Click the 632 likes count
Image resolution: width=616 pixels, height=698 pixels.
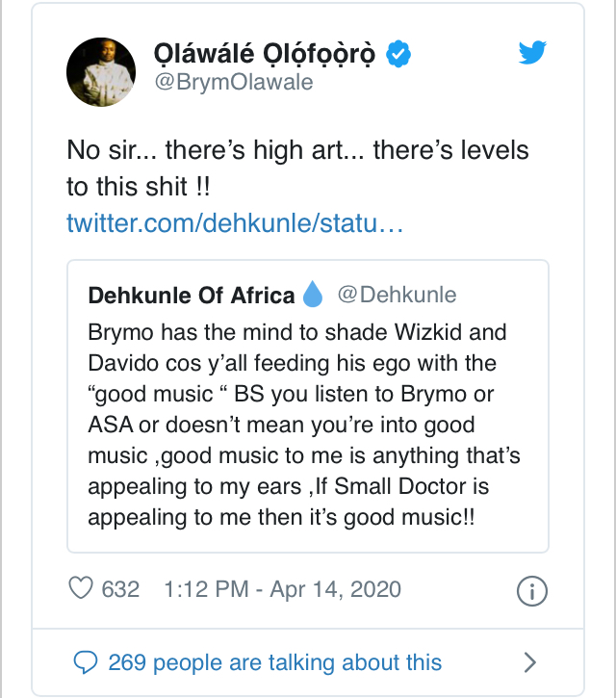pos(121,589)
